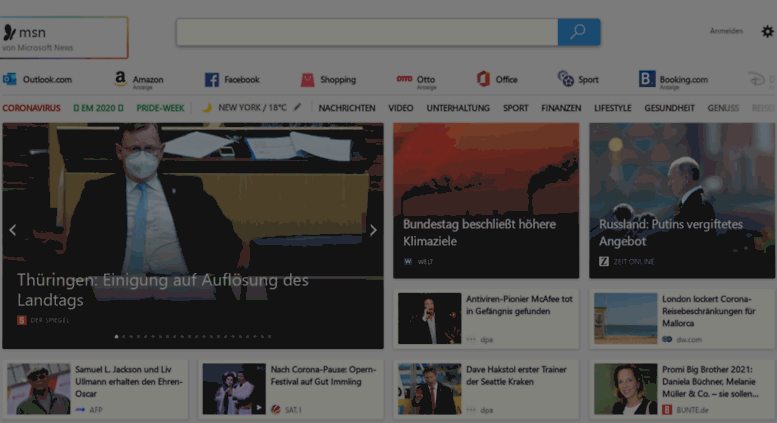The image size is (777, 423).
Task: Open the Outlook.com shortcut
Action: click(37, 79)
